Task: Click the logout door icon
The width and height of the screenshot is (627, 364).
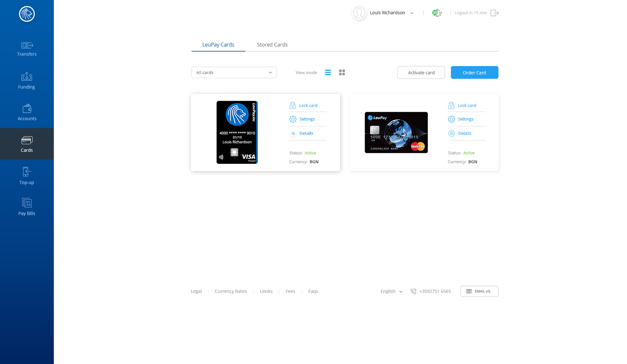Action: click(494, 13)
